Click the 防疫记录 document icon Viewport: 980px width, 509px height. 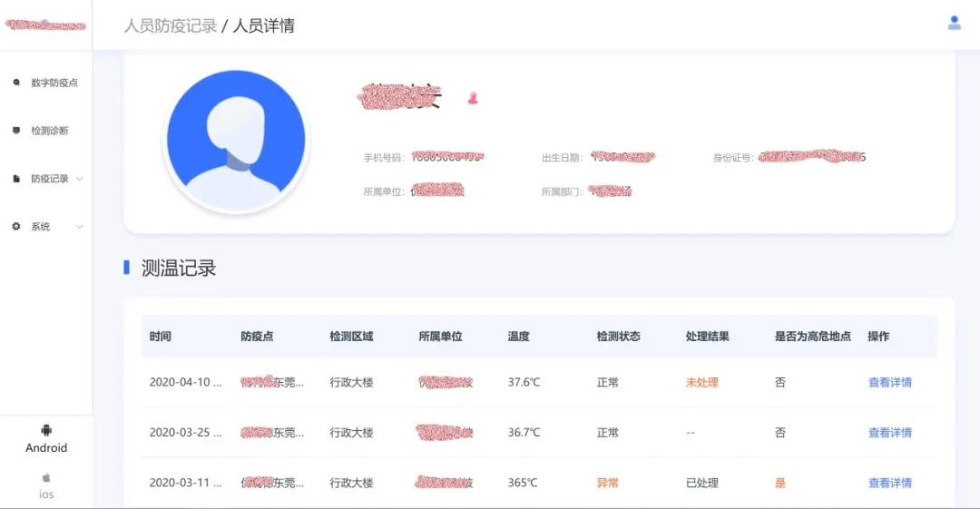coord(16,179)
